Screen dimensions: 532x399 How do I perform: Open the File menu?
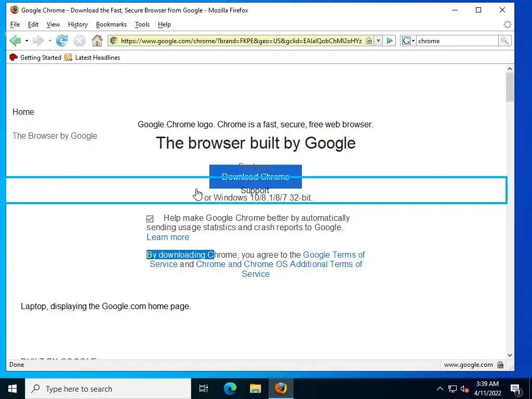click(15, 24)
